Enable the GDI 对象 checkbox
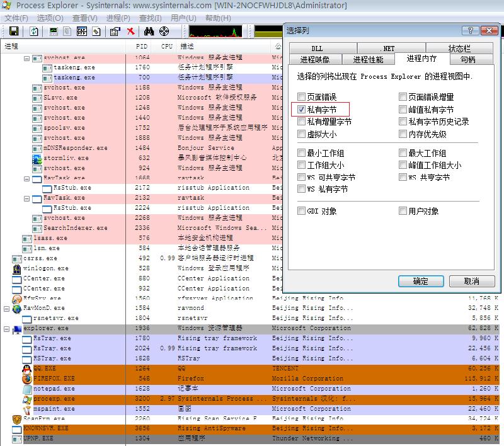Image resolution: width=504 pixels, height=446 pixels. point(301,211)
